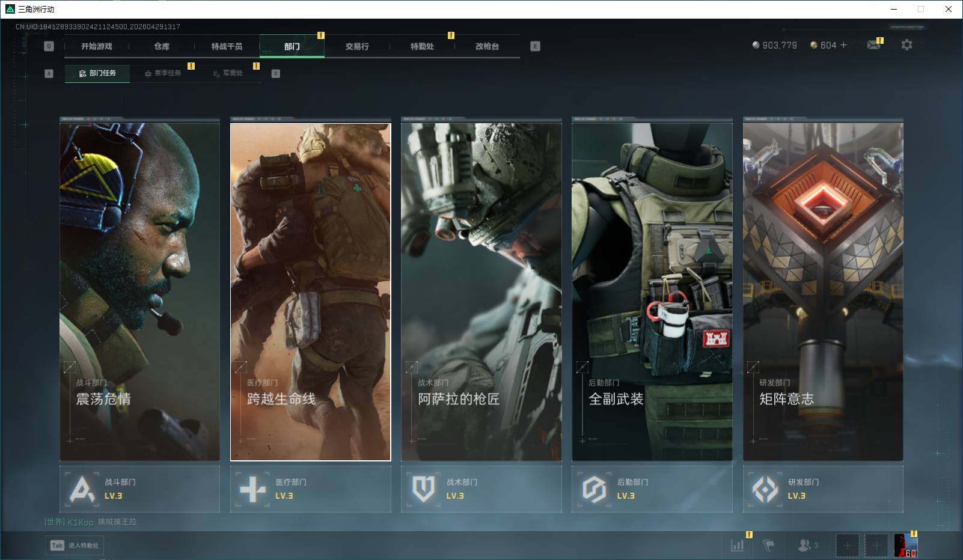Click the 研发部门 diamond emblem icon
The image size is (963, 560).
pos(765,489)
